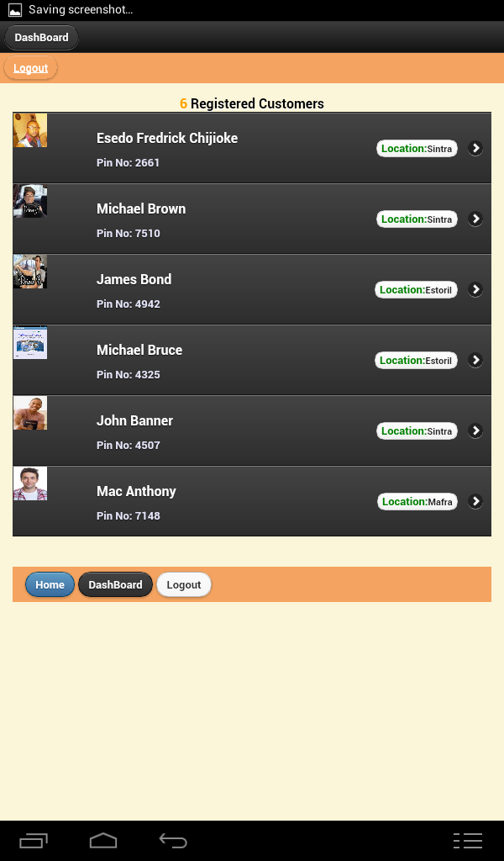504x861 pixels.
Task: Click the Location:Estoril badge for James Bond
Action: pos(416,289)
